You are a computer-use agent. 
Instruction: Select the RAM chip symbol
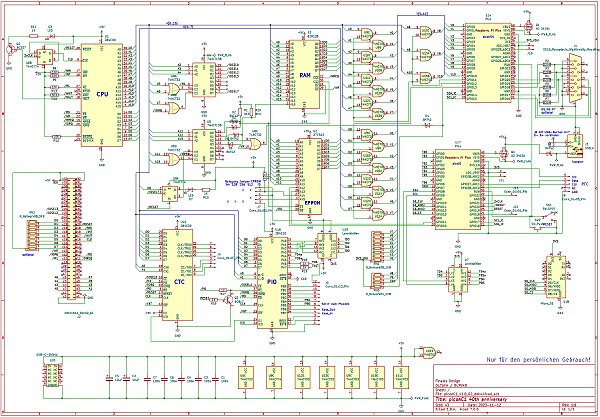[x=304, y=74]
